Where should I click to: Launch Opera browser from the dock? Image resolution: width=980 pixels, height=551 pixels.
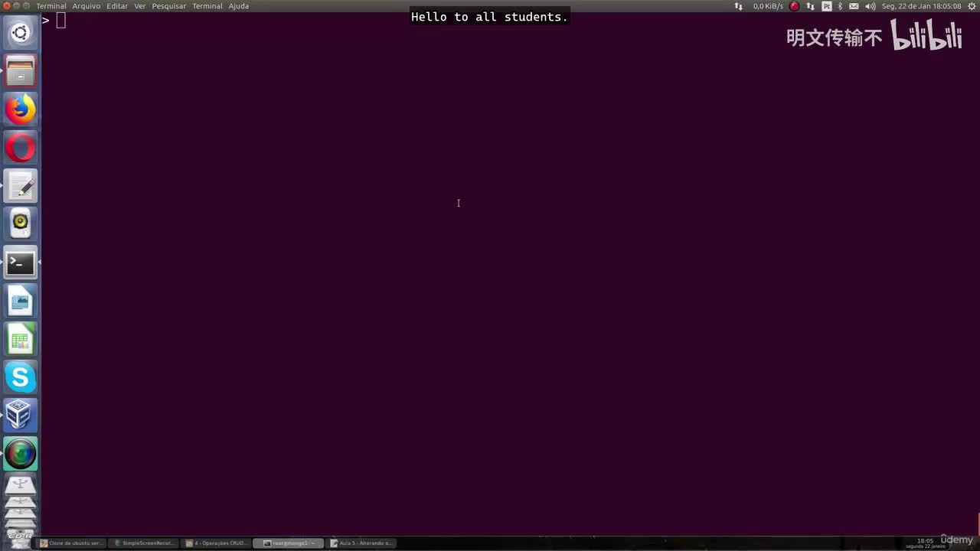21,148
